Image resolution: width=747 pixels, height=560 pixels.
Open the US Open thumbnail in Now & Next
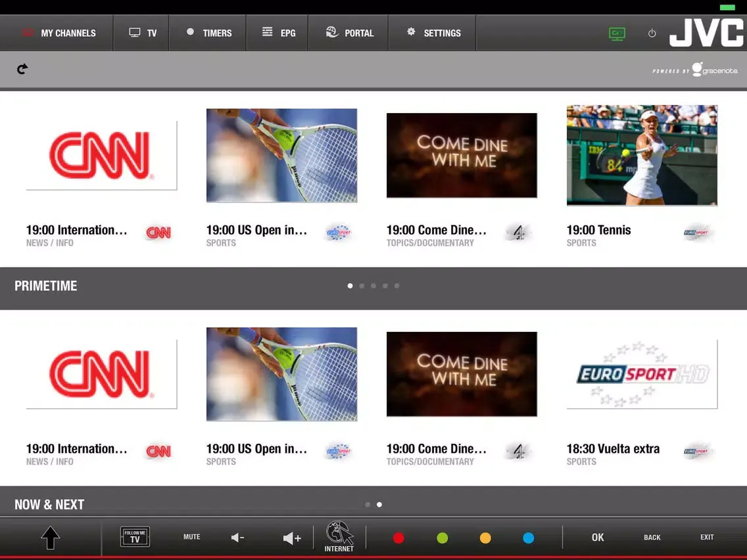(281, 374)
